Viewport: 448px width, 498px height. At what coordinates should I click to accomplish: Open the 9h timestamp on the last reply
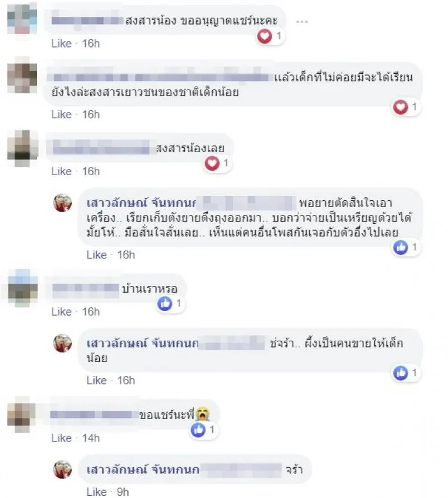tap(123, 492)
